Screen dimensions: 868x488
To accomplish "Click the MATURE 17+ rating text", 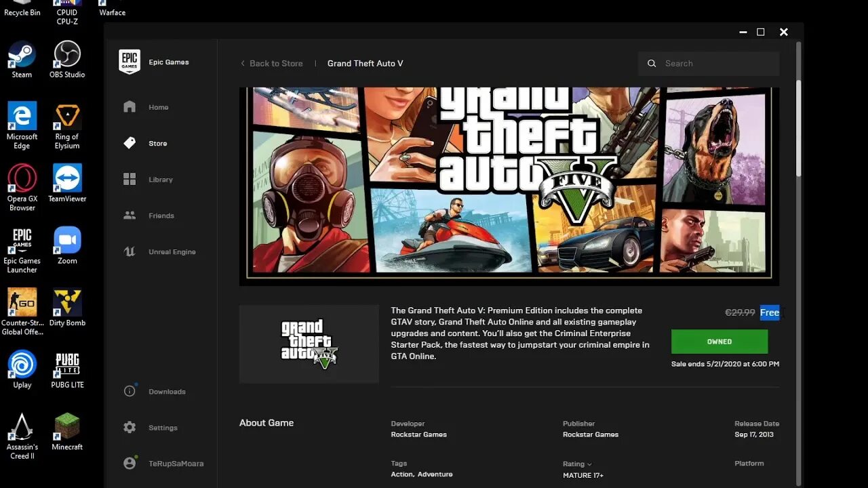I will tap(583, 475).
